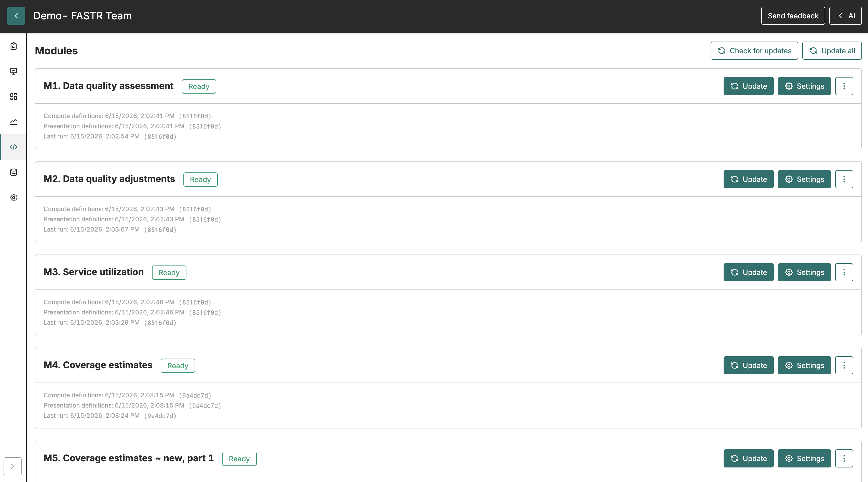The width and height of the screenshot is (868, 482).
Task: Open Settings for M5 Coverage estimates module
Action: tap(804, 458)
